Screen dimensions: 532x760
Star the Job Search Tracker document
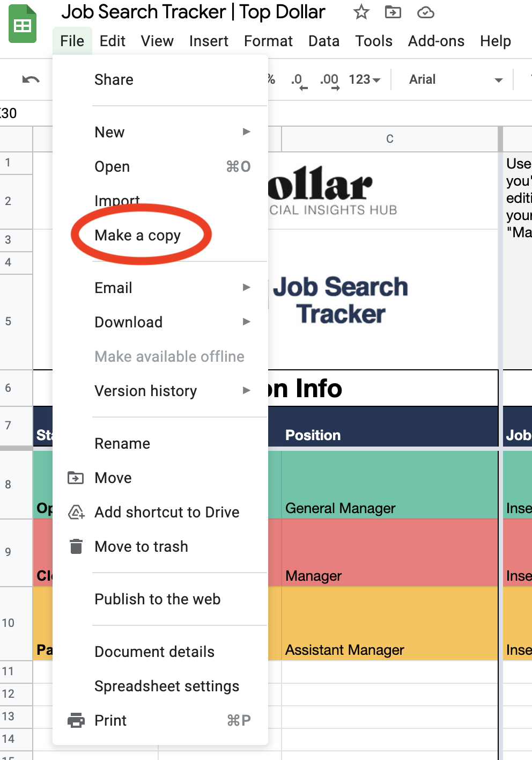[361, 12]
